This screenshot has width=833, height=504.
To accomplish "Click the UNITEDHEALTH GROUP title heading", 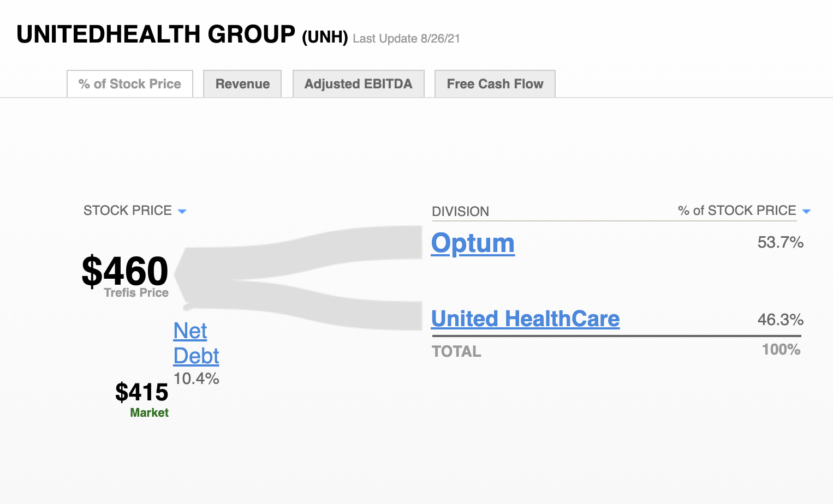I will pos(156,34).
